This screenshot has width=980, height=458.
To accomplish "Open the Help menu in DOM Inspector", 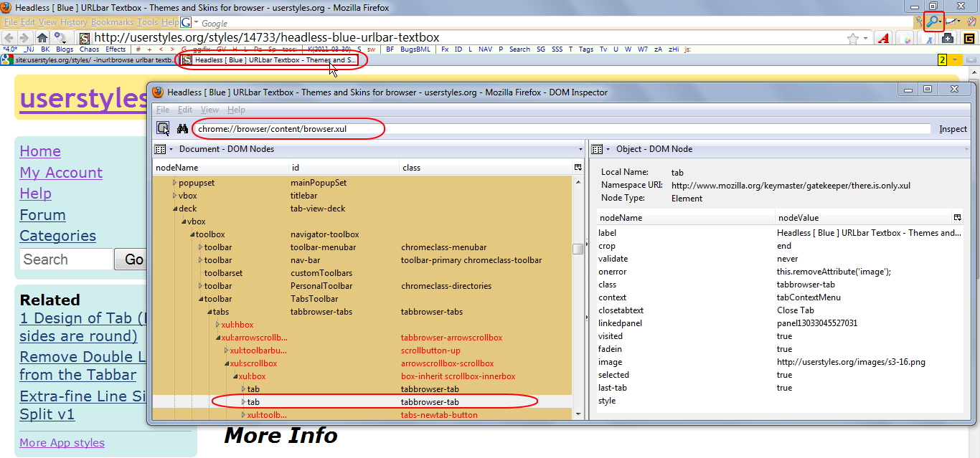I will [236, 110].
